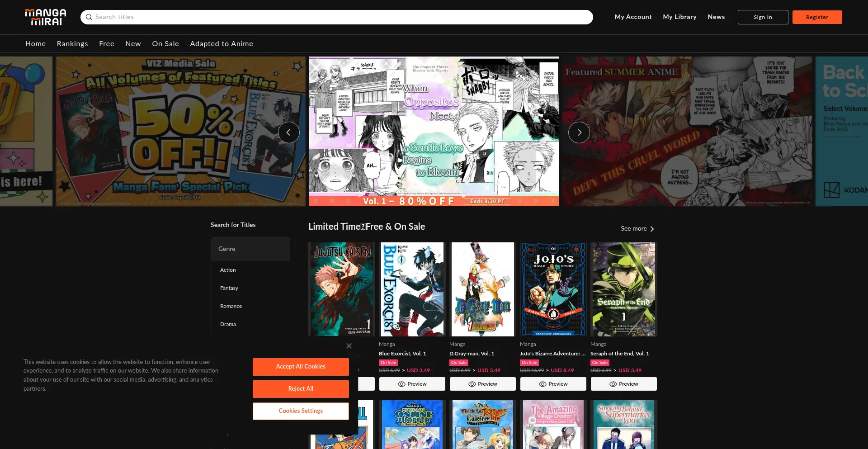Open the VIZ Media 50% off banner
868x449 pixels.
pyautogui.click(x=181, y=131)
